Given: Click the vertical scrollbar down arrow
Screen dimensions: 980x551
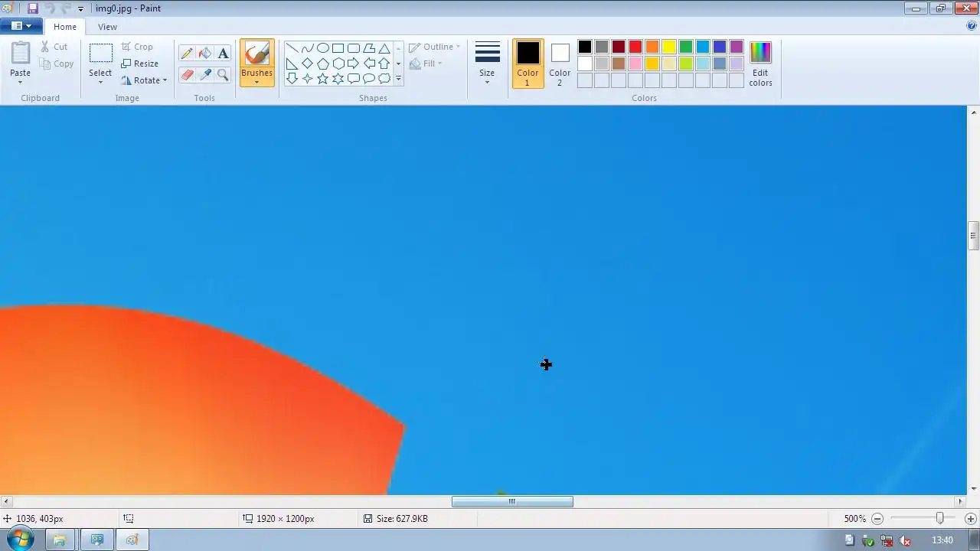Looking at the screenshot, I should (x=973, y=489).
